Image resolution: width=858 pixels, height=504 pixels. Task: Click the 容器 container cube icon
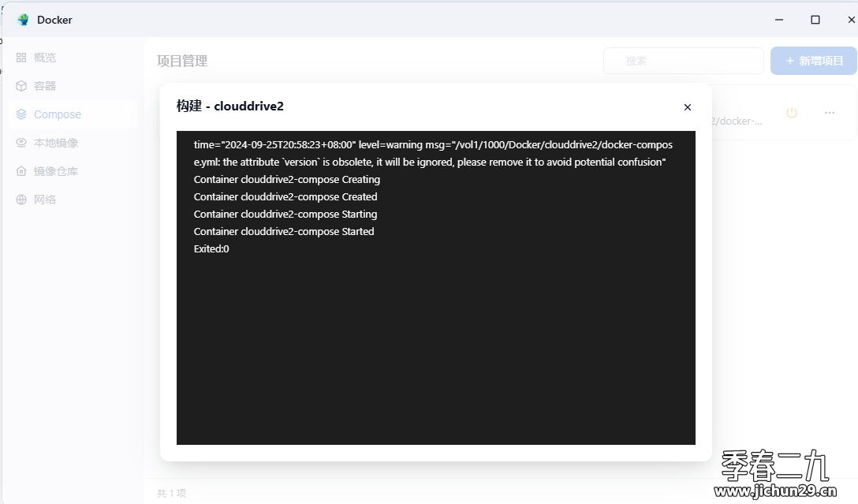point(21,86)
